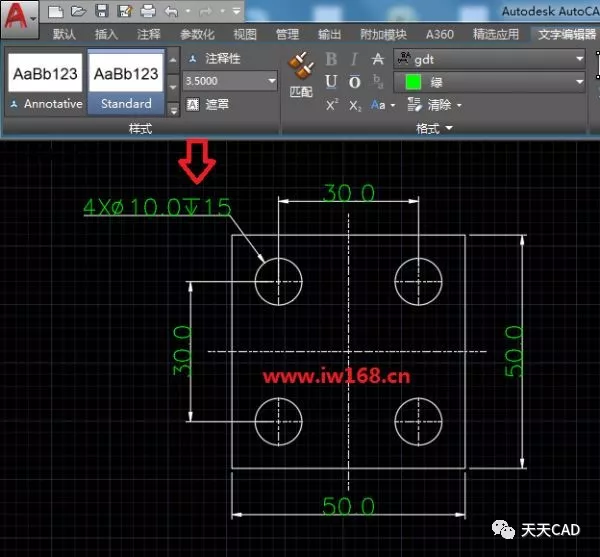Select the bottom 50.0 dimension text
600x557 pixels.
[348, 506]
